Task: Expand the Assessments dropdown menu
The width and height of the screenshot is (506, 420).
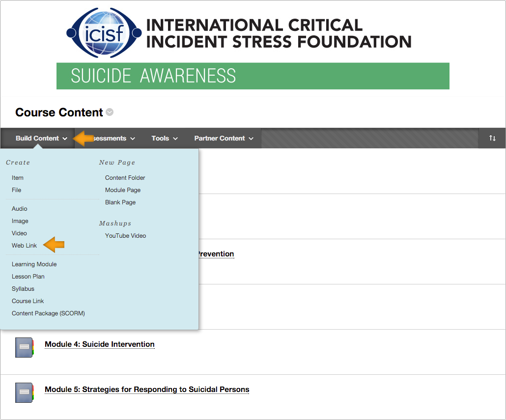Action: point(113,138)
